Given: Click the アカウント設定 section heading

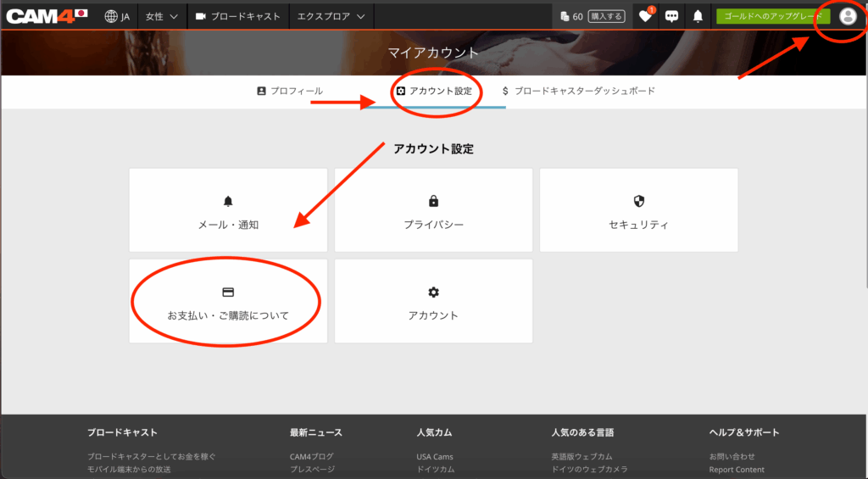Looking at the screenshot, I should point(433,149).
